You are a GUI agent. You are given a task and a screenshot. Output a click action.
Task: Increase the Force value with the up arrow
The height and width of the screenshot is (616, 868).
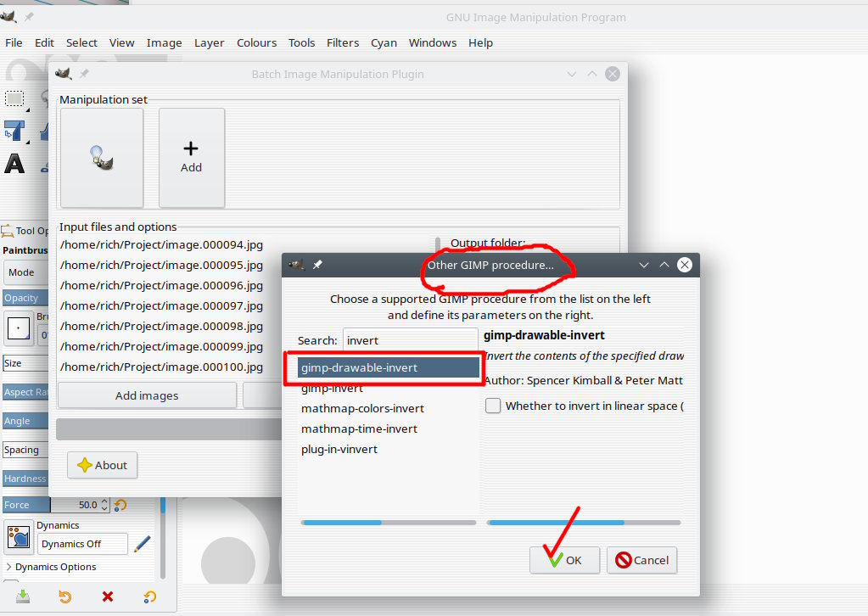(x=104, y=501)
